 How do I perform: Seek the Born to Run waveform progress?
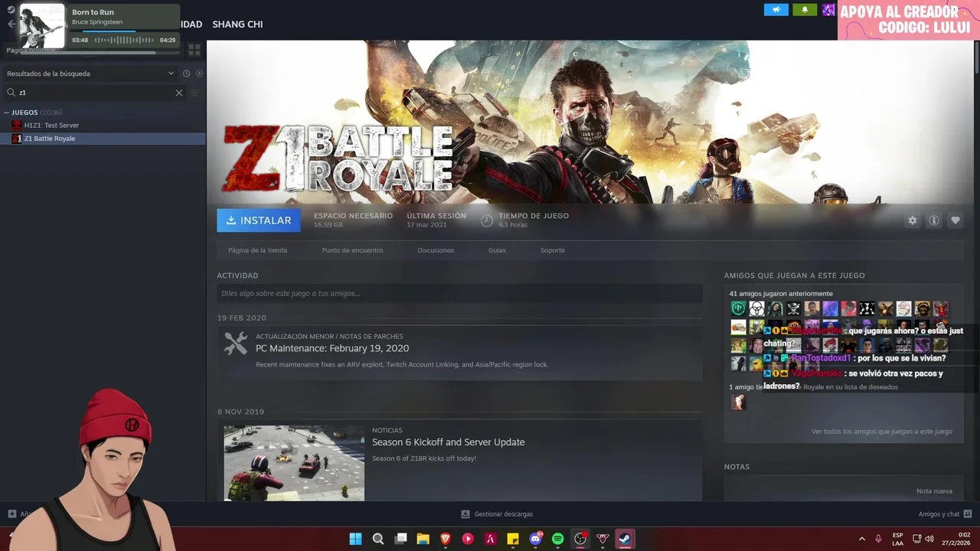123,40
